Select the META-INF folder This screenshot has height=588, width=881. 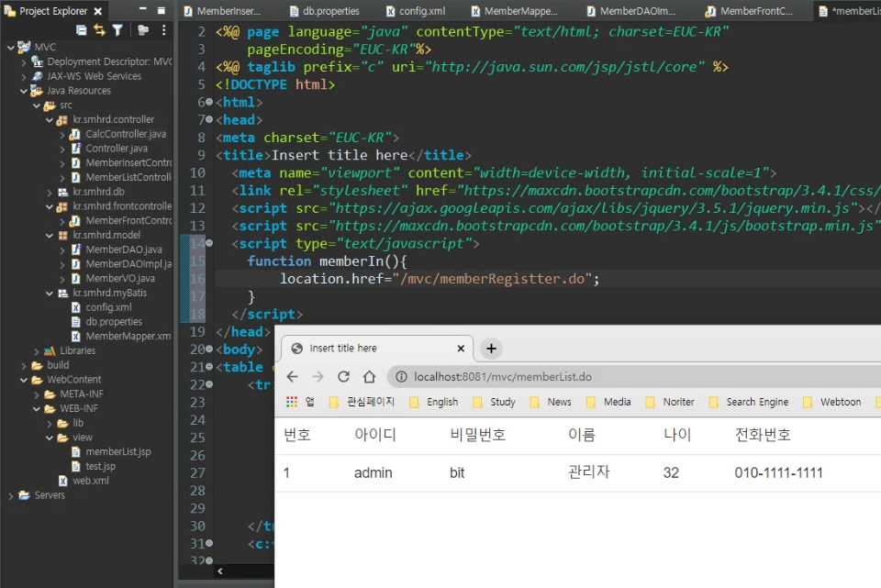pos(82,394)
